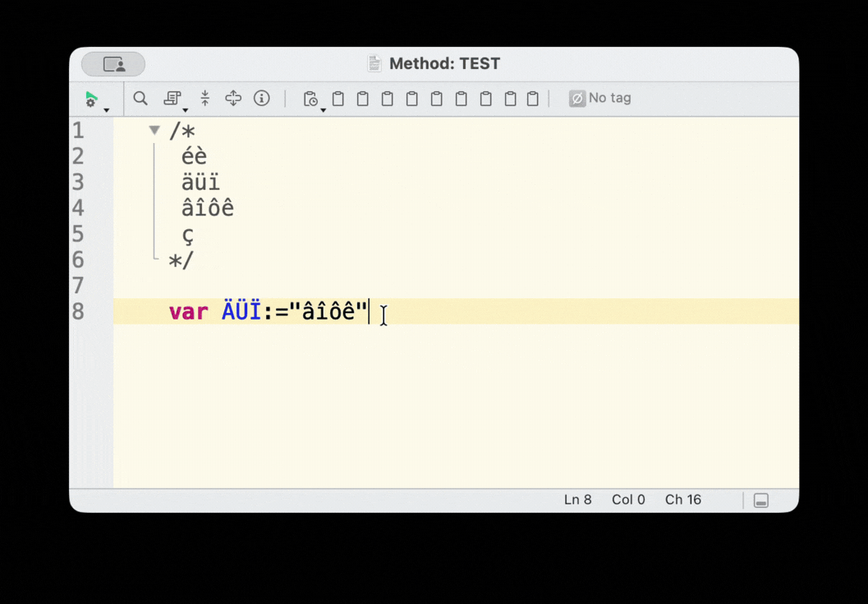Expand the clipboard history dropdown arrow
868x604 pixels.
coord(324,110)
